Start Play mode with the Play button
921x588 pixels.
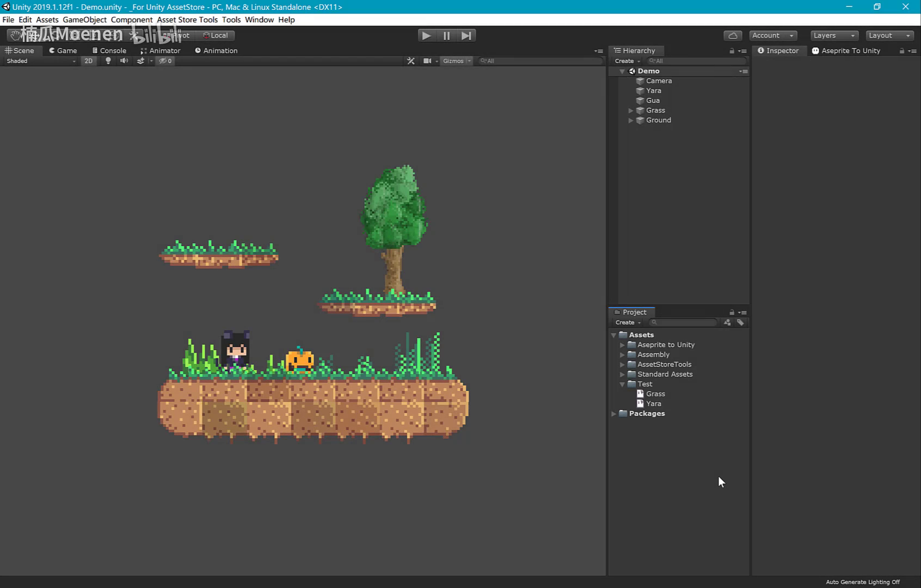tap(427, 35)
